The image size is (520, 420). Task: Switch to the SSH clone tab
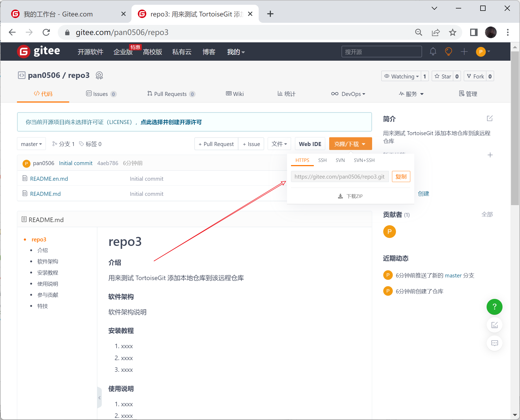[322, 160]
